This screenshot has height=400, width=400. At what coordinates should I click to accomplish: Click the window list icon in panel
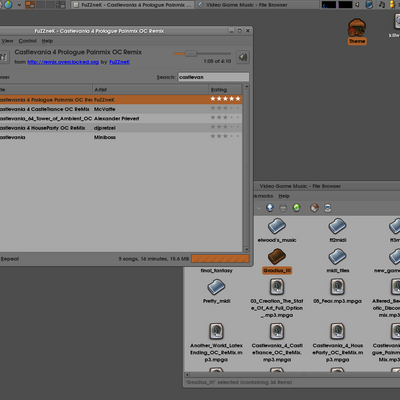pyautogui.click(x=61, y=5)
